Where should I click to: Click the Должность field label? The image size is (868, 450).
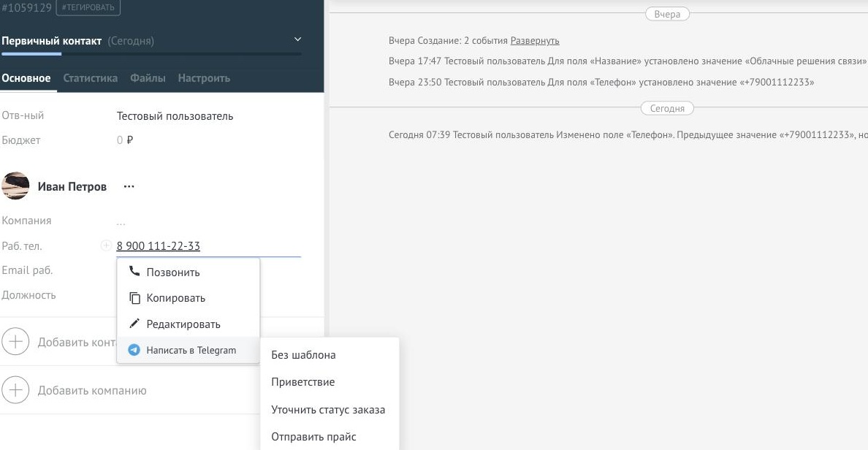point(28,295)
